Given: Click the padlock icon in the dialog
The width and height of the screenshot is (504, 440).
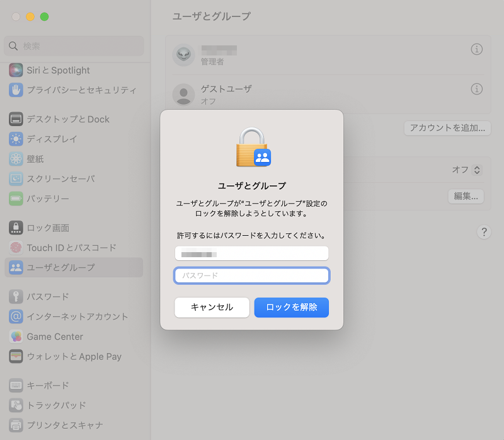Looking at the screenshot, I should 254,147.
